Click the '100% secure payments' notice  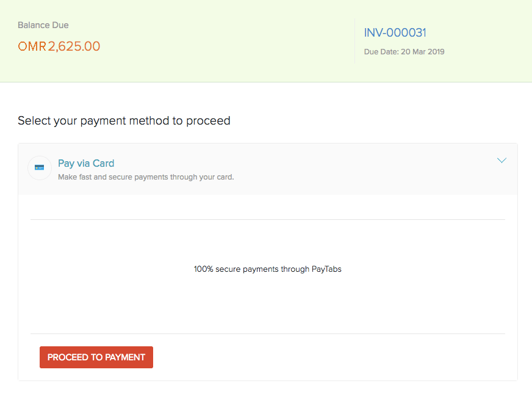tap(267, 269)
